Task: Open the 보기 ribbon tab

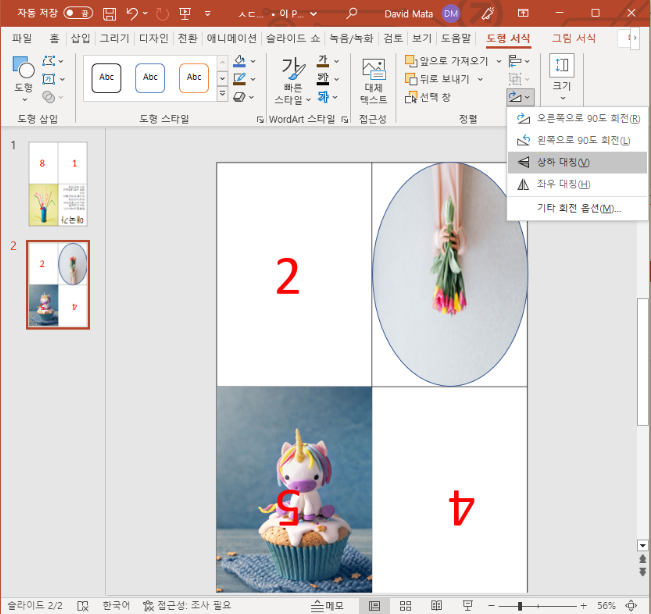Action: pos(422,39)
